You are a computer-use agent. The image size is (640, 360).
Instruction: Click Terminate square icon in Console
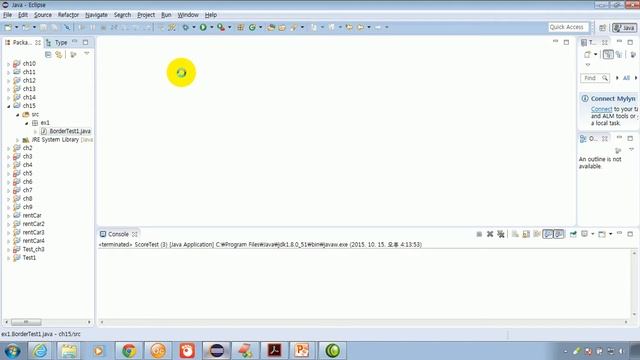[479, 234]
